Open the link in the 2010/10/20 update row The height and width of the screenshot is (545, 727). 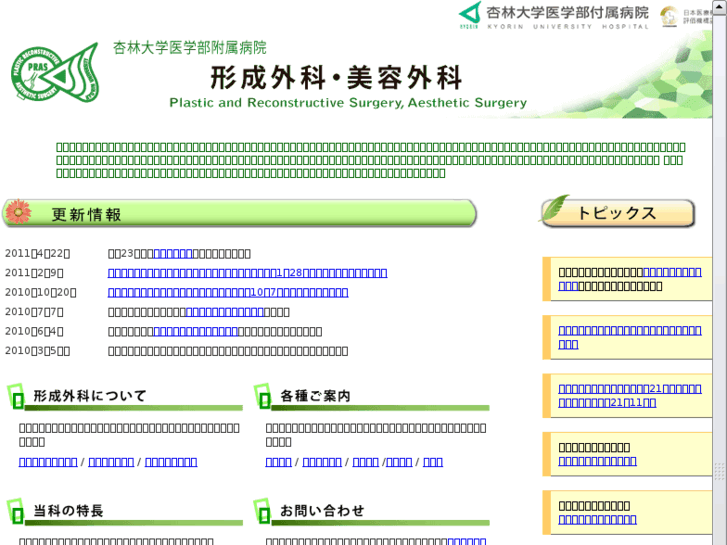[x=228, y=293]
